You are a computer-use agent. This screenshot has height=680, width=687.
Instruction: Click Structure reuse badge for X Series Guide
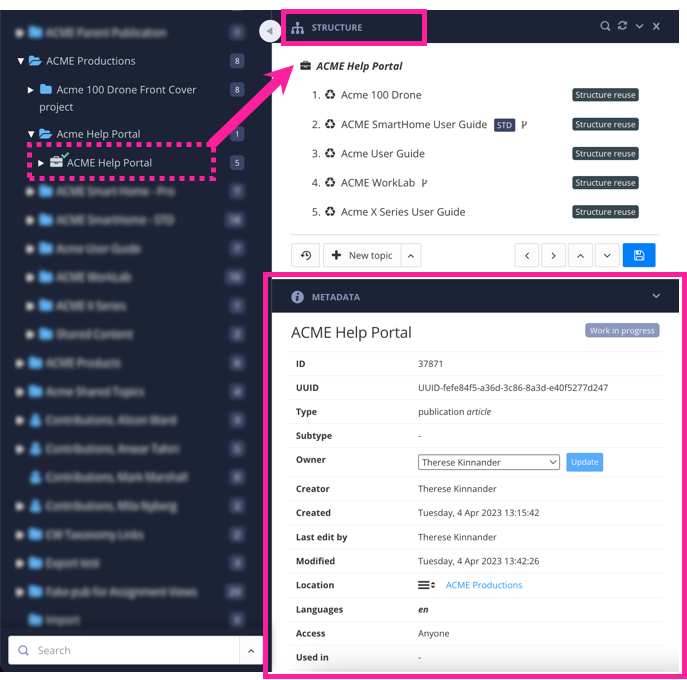pyautogui.click(x=605, y=212)
